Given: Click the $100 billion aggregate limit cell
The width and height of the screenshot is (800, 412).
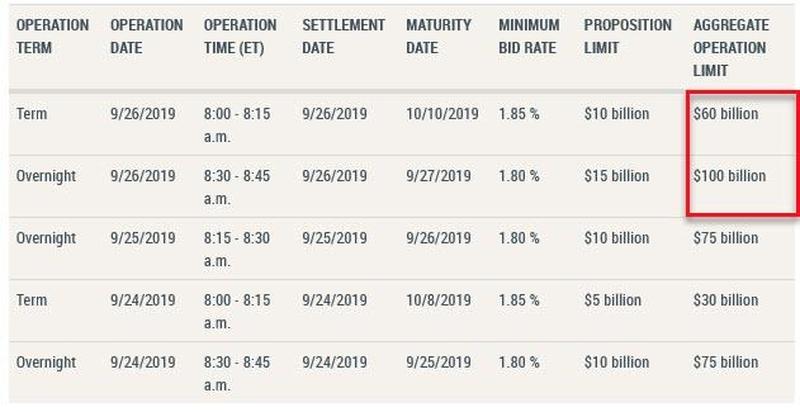Looking at the screenshot, I should tap(730, 176).
